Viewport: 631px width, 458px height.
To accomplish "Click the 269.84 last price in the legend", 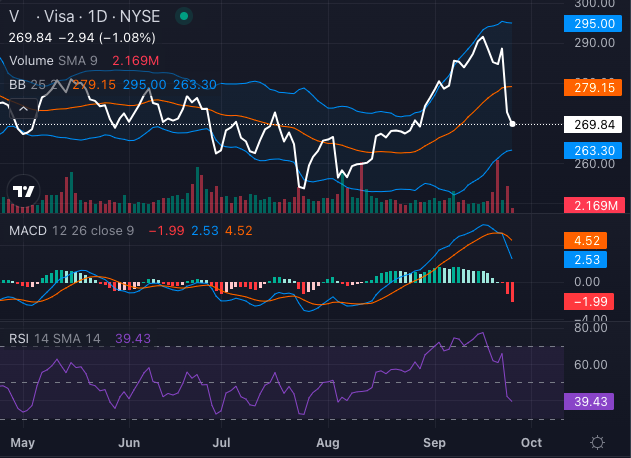I will (x=30, y=38).
